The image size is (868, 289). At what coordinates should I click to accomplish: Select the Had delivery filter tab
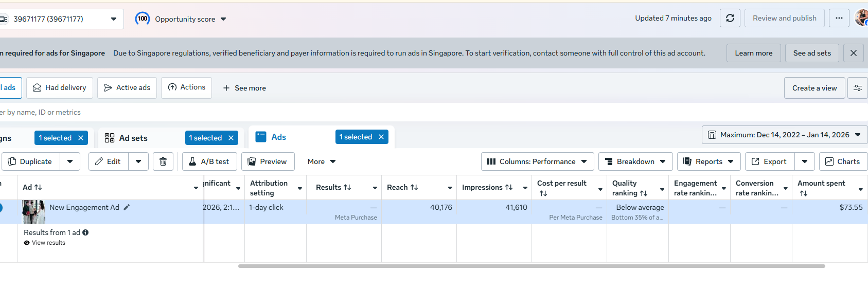(x=60, y=88)
